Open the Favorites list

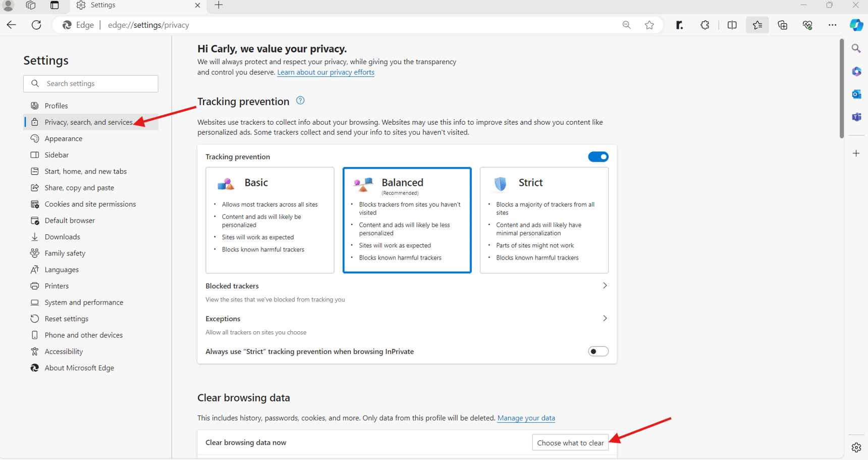pos(757,25)
